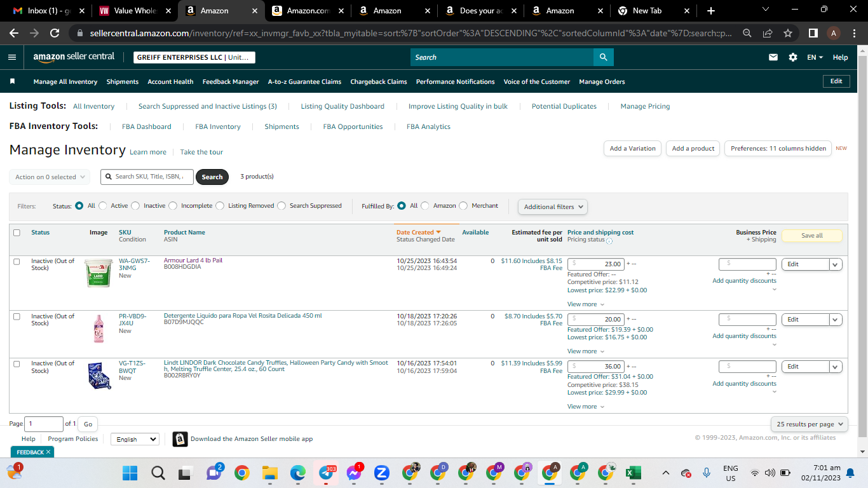This screenshot has width=868, height=488.
Task: Tick the select-all checkbox in the table header
Action: [17, 233]
